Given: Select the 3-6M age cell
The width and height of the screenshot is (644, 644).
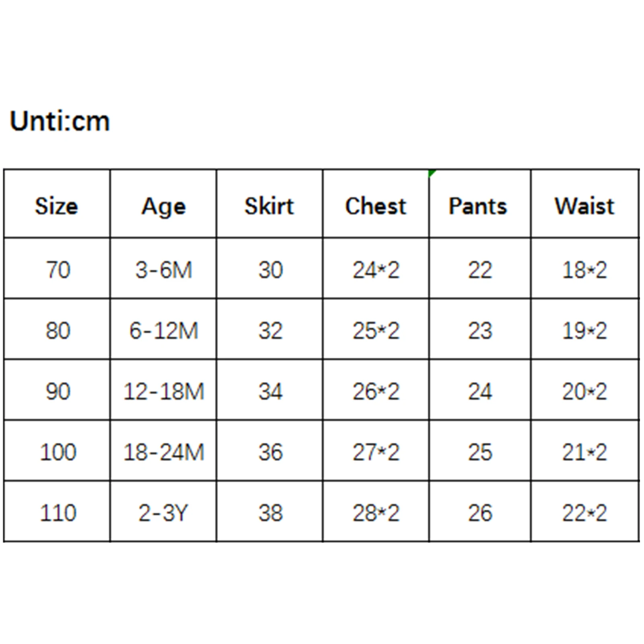Looking at the screenshot, I should point(164,270).
